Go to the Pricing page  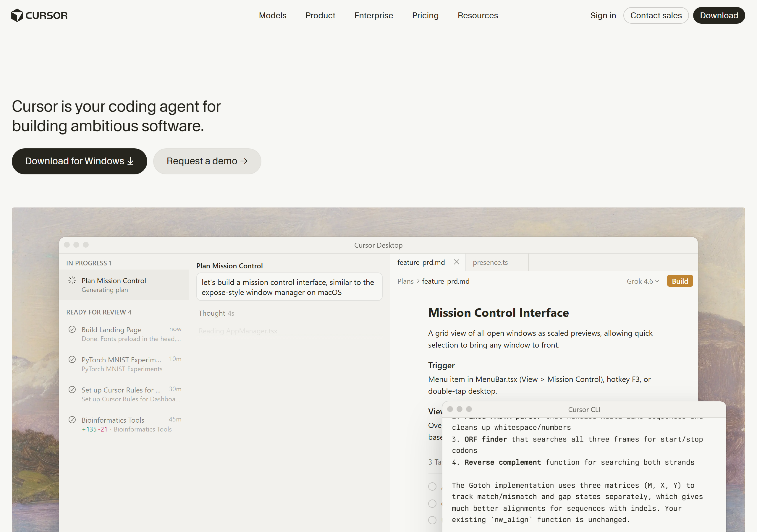(x=425, y=15)
